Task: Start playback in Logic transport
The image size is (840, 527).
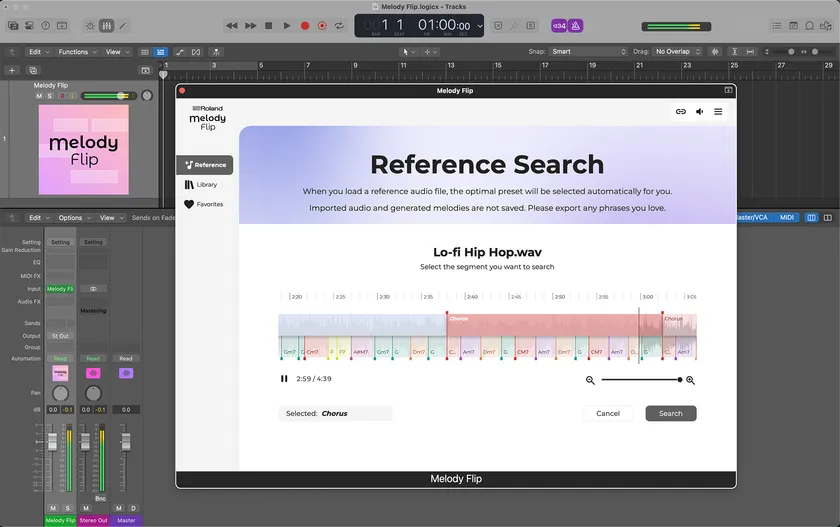Action: coord(287,26)
